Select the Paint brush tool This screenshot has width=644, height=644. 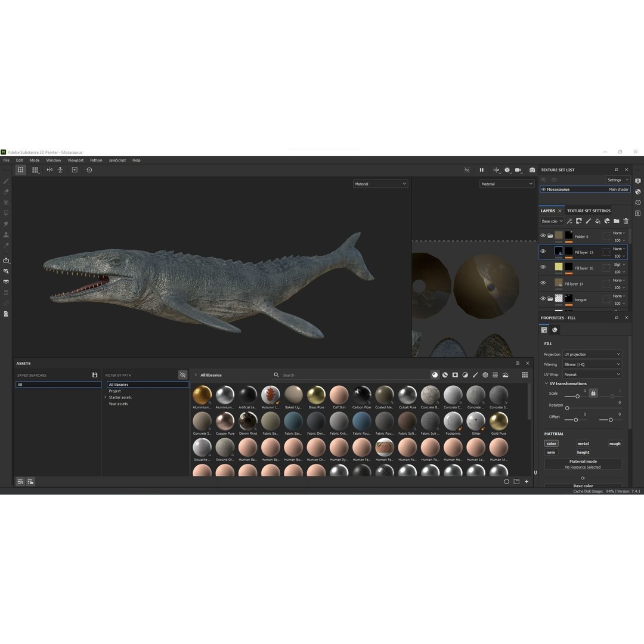(6, 181)
